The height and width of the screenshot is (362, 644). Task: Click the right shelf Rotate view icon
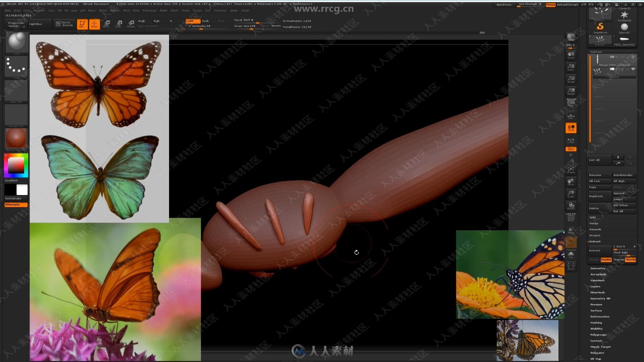[571, 206]
